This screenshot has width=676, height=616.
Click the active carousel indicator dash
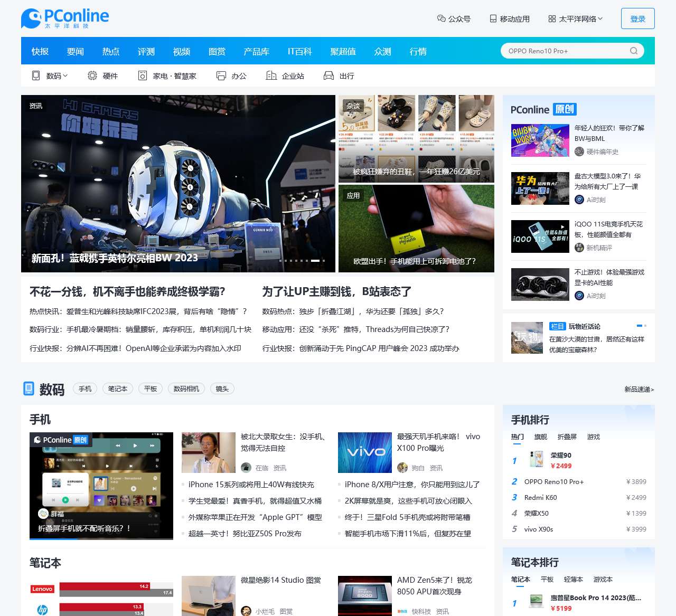(x=315, y=261)
